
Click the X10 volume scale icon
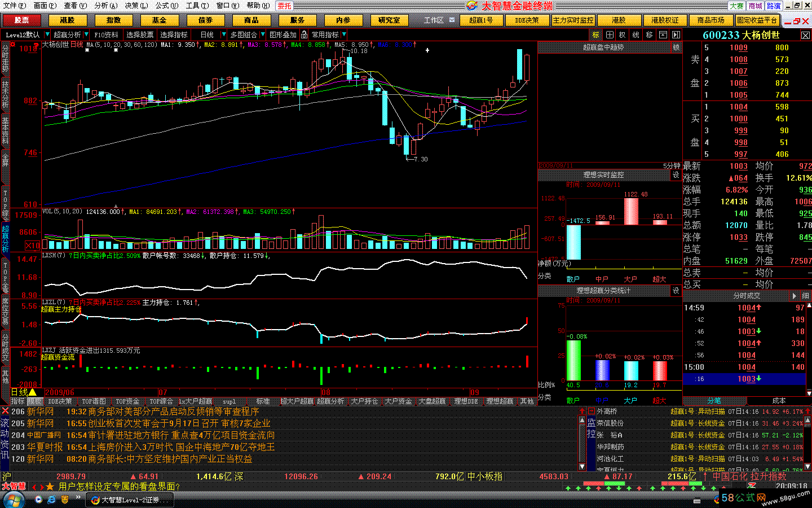[33, 245]
